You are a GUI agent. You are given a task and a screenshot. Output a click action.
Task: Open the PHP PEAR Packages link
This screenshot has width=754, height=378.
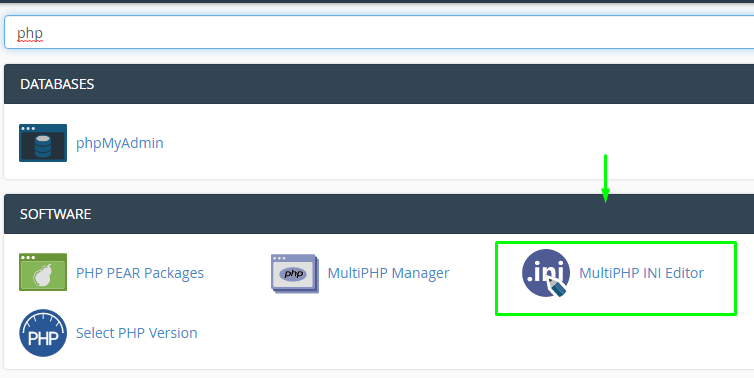point(140,273)
